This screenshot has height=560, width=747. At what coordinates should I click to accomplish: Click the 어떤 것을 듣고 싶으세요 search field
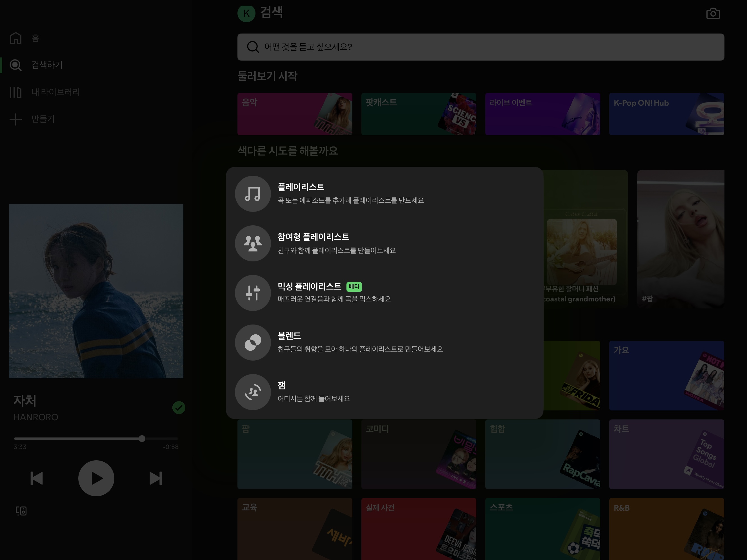480,47
